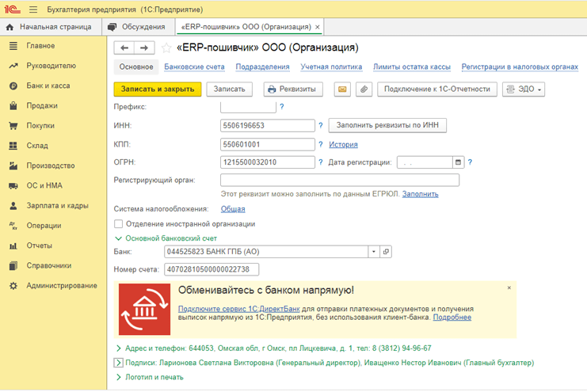Click the open-bank-record icon next to Банк field
587x392 pixels.
tap(386, 252)
